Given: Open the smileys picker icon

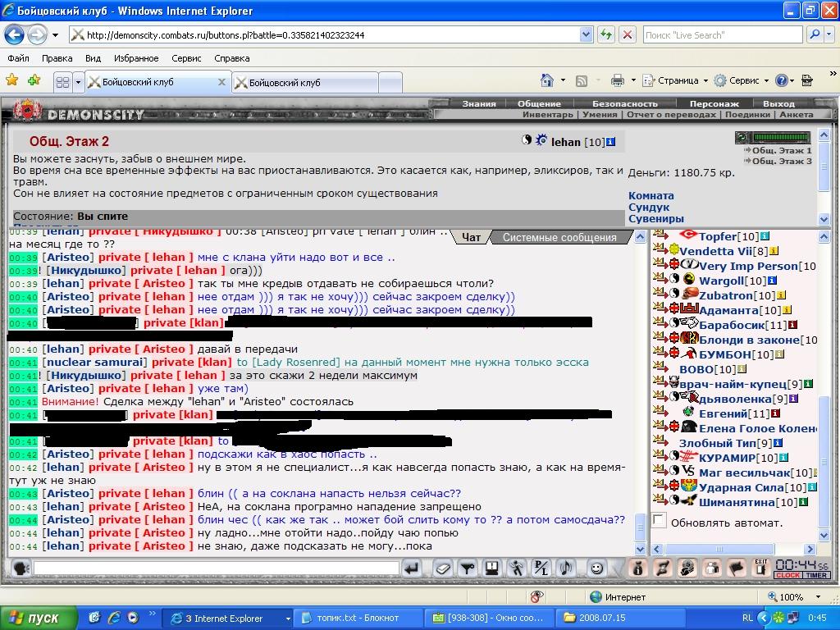Looking at the screenshot, I should [596, 568].
